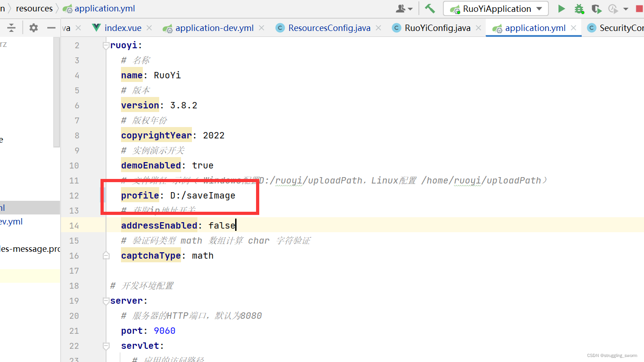Collapse all in the Project panel toolbar
This screenshot has height=362, width=644.
click(11, 28)
